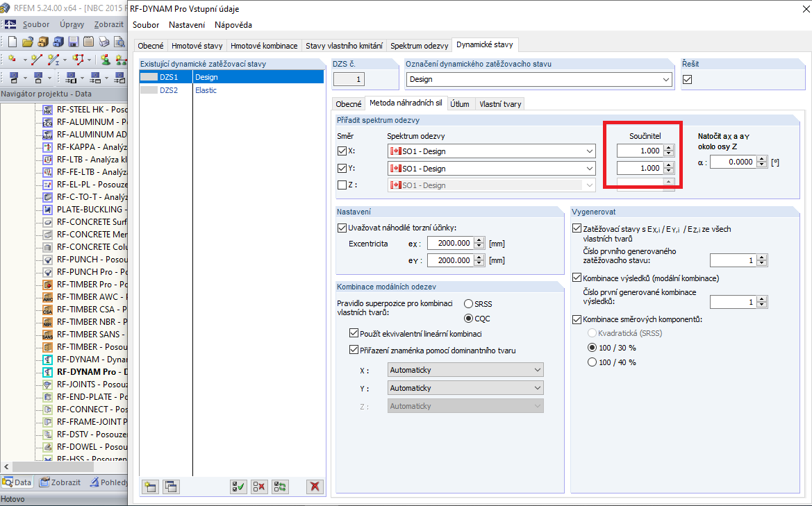Click the new nodal support icon

[x=105, y=60]
